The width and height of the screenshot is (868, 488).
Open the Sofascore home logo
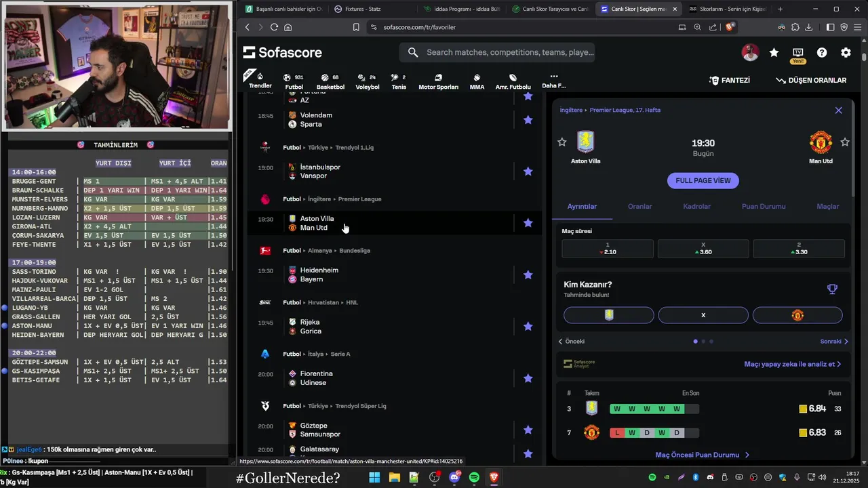coord(283,53)
